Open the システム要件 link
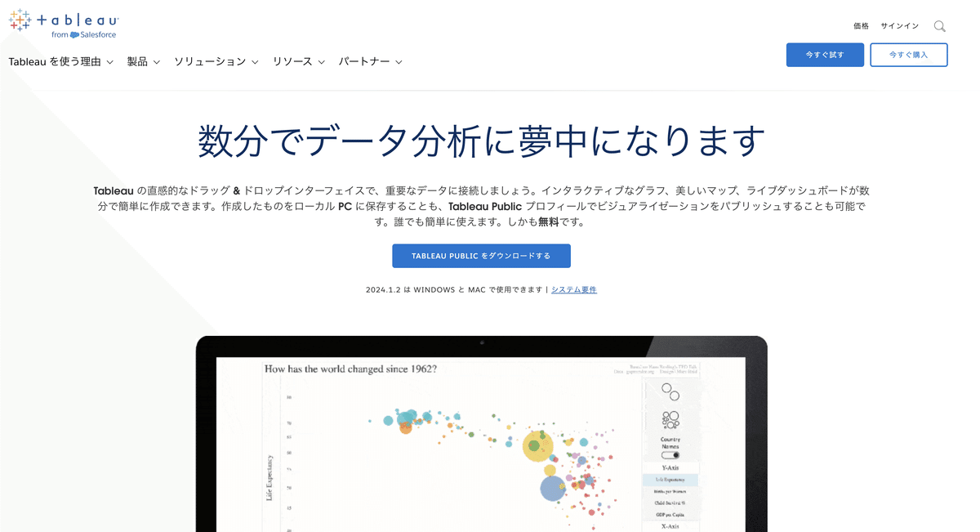Screen dimensions: 980x532 point(573,289)
